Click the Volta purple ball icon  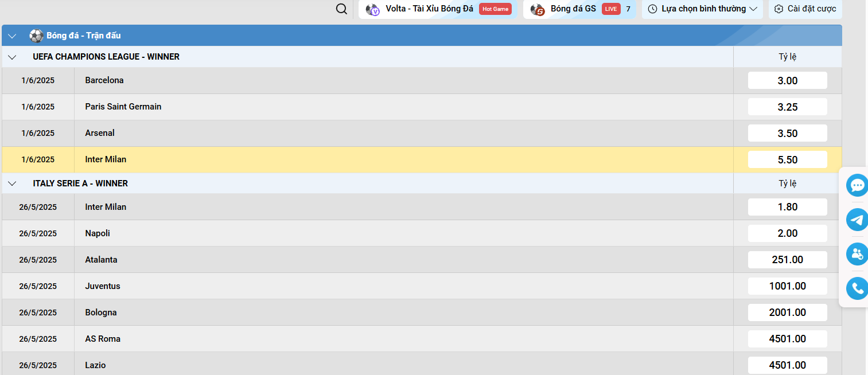(373, 9)
